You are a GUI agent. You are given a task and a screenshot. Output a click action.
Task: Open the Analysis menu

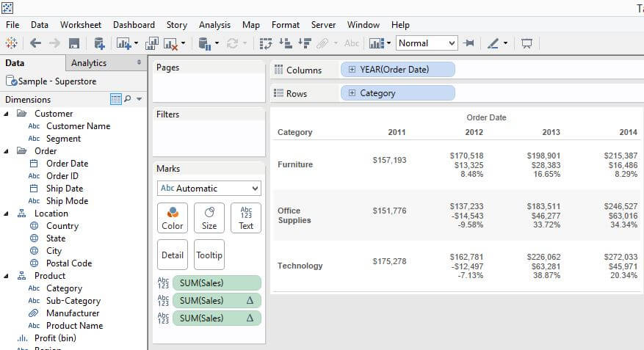[x=215, y=25]
